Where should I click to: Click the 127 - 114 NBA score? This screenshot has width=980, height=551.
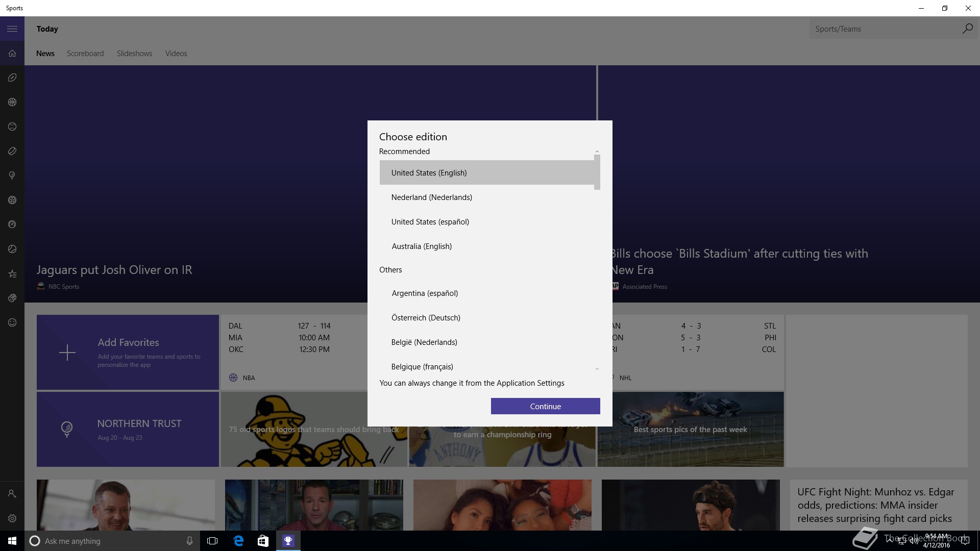pyautogui.click(x=314, y=325)
